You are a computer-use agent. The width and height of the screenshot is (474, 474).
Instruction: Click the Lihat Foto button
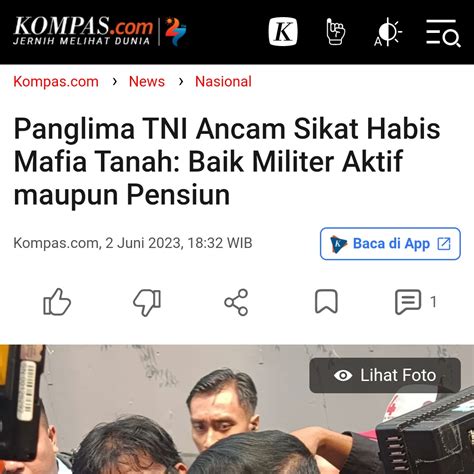pyautogui.click(x=385, y=375)
